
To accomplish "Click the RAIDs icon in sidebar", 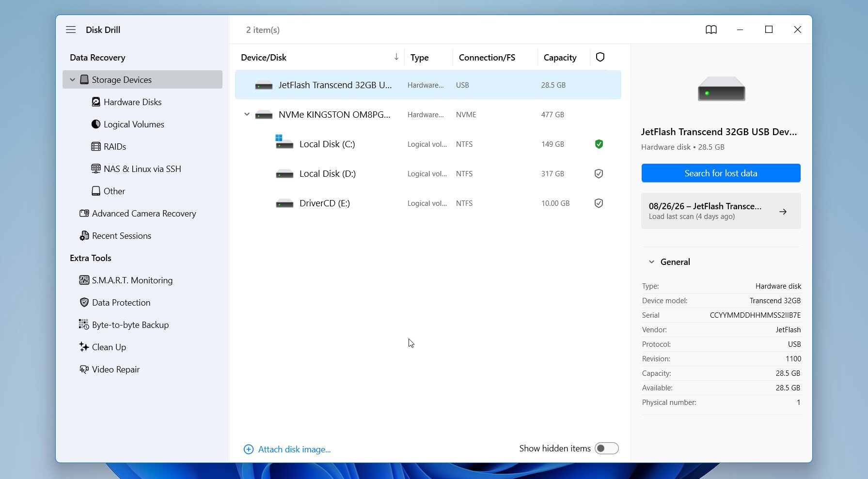I will (96, 146).
